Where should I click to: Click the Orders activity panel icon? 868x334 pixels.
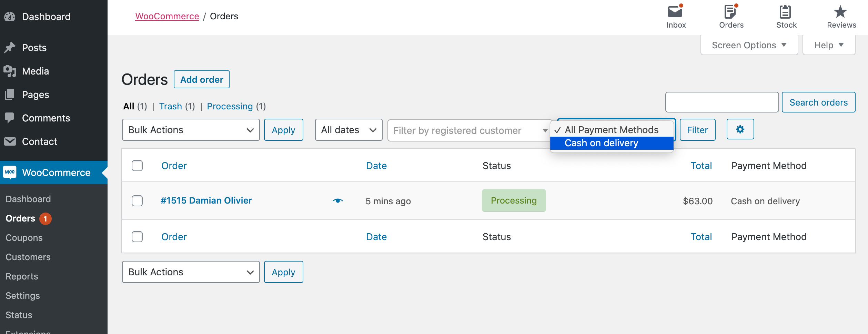tap(730, 12)
